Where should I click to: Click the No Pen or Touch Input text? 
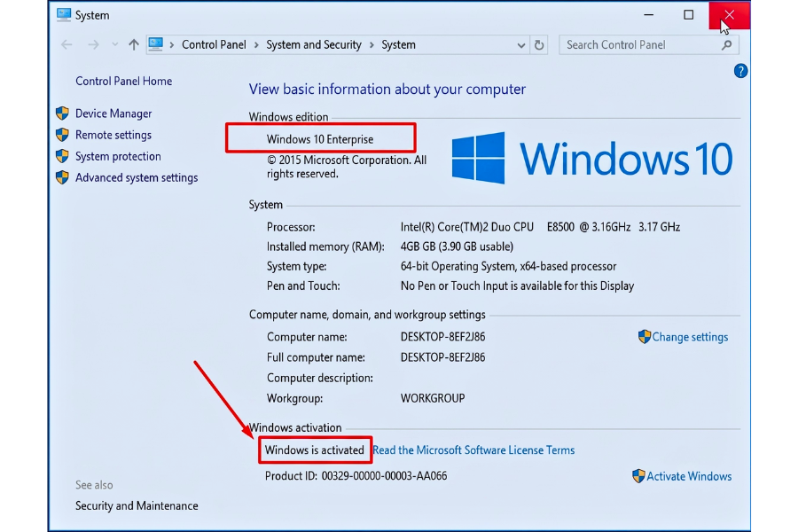[517, 286]
